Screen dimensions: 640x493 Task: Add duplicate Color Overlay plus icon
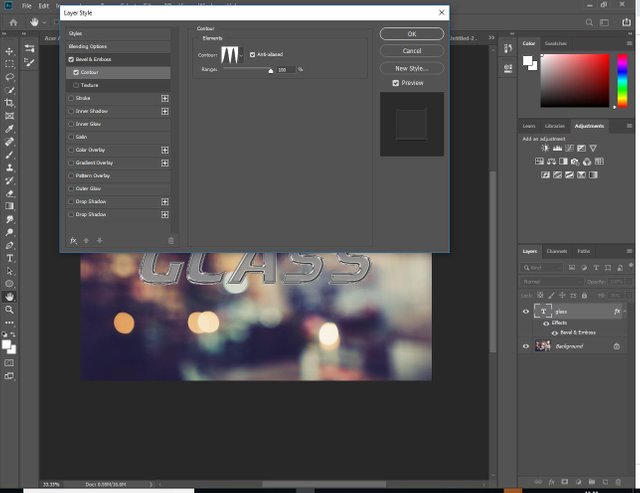pyautogui.click(x=165, y=150)
